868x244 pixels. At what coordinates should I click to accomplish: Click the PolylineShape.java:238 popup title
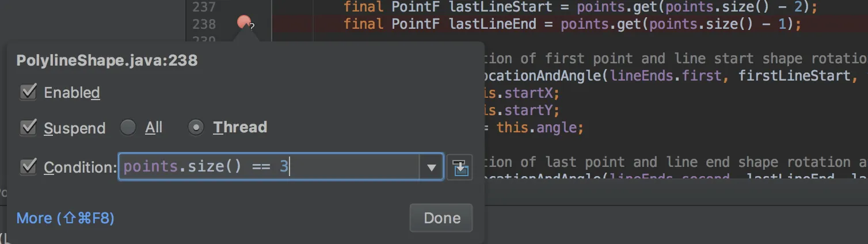(107, 60)
